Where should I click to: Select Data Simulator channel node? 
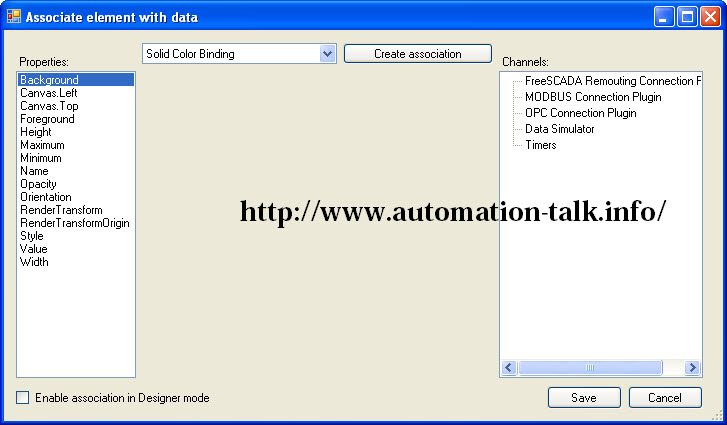pos(560,129)
